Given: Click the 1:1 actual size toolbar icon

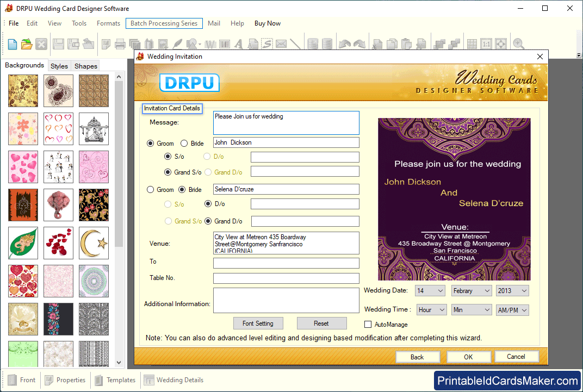Looking at the screenshot, I should [x=486, y=44].
